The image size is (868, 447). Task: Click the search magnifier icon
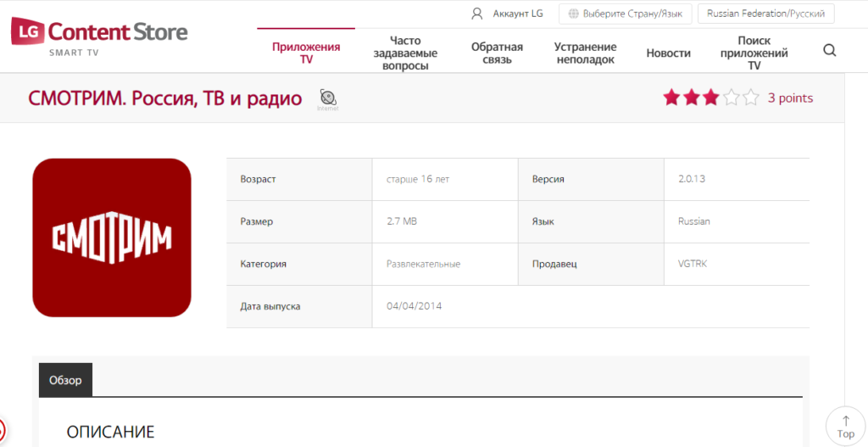click(829, 51)
